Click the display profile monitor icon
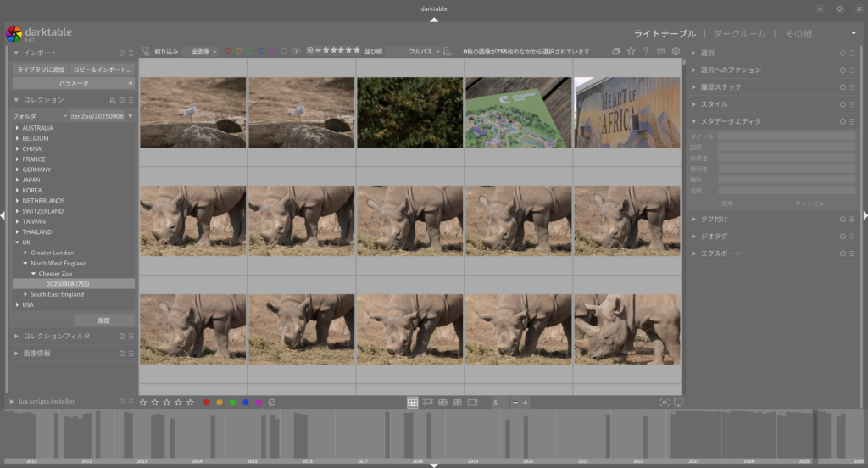Image resolution: width=868 pixels, height=468 pixels. point(678,403)
